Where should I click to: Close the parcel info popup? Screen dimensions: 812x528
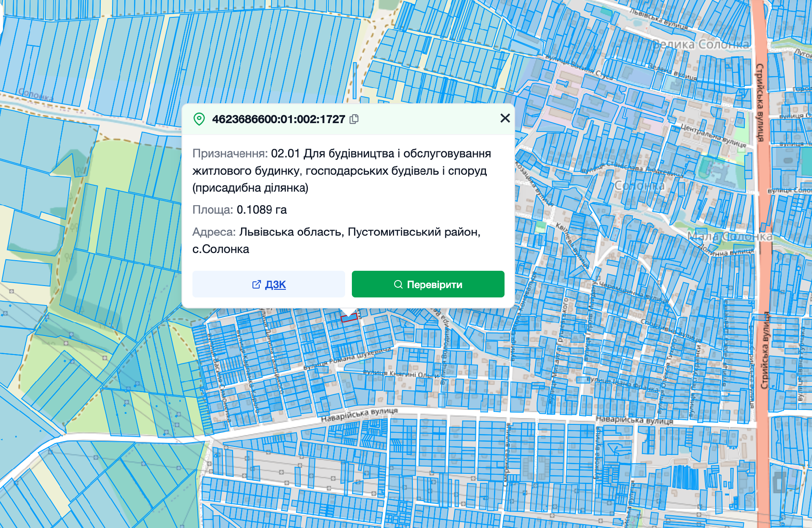505,118
